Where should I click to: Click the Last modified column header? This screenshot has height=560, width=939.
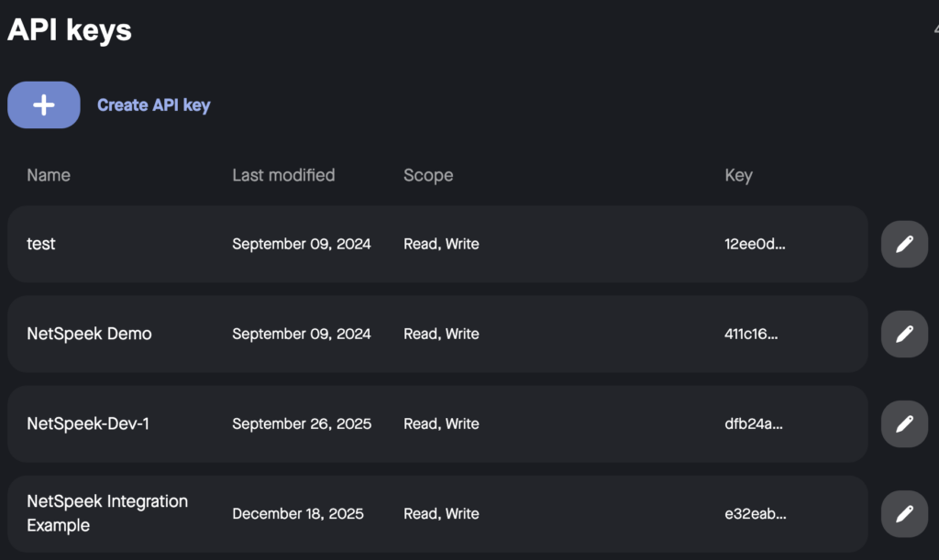pyautogui.click(x=283, y=175)
